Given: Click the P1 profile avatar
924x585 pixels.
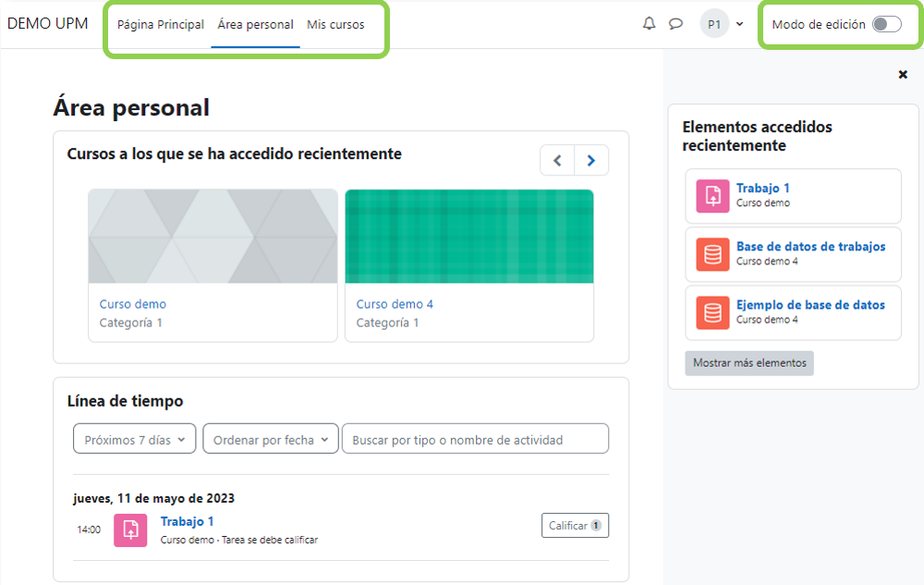Looking at the screenshot, I should [714, 24].
